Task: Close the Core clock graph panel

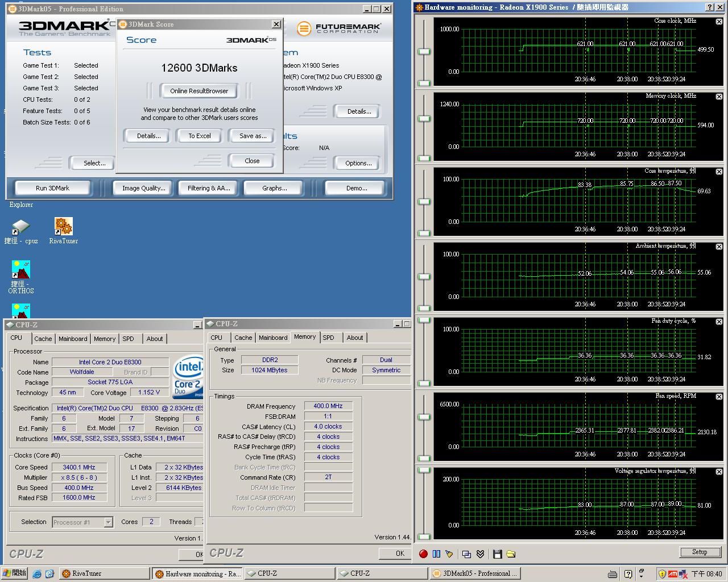Action: [719, 22]
